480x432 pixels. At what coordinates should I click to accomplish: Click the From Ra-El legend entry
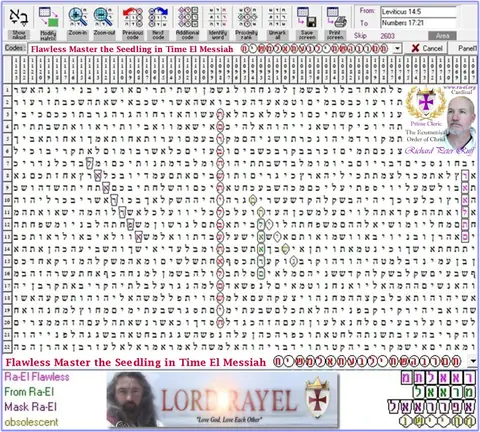click(x=29, y=392)
